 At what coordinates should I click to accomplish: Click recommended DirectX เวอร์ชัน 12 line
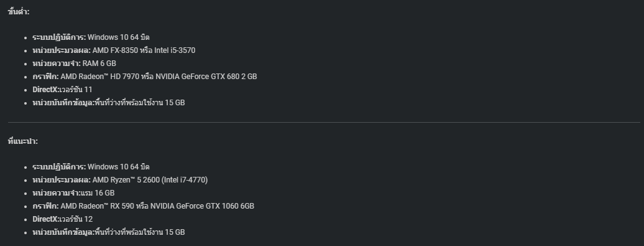tap(62, 219)
